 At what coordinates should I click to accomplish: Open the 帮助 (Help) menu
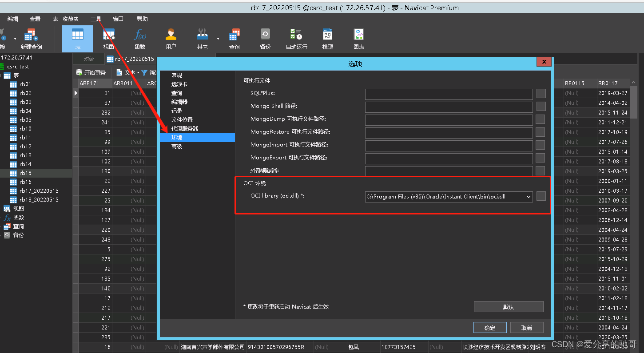click(142, 19)
